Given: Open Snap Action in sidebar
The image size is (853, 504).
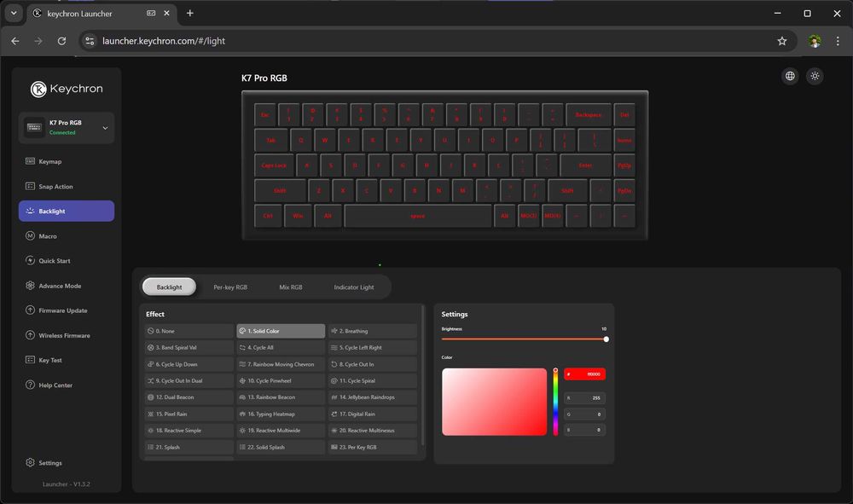Looking at the screenshot, I should 67,187.
